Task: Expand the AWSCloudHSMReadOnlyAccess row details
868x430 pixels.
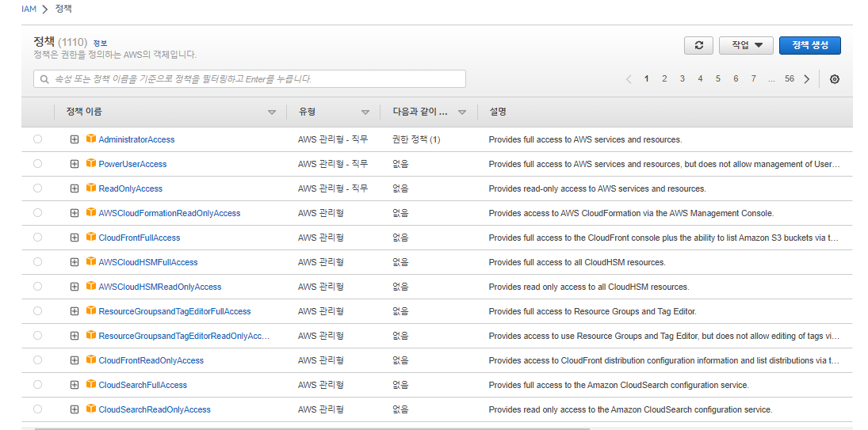Action: [75, 287]
